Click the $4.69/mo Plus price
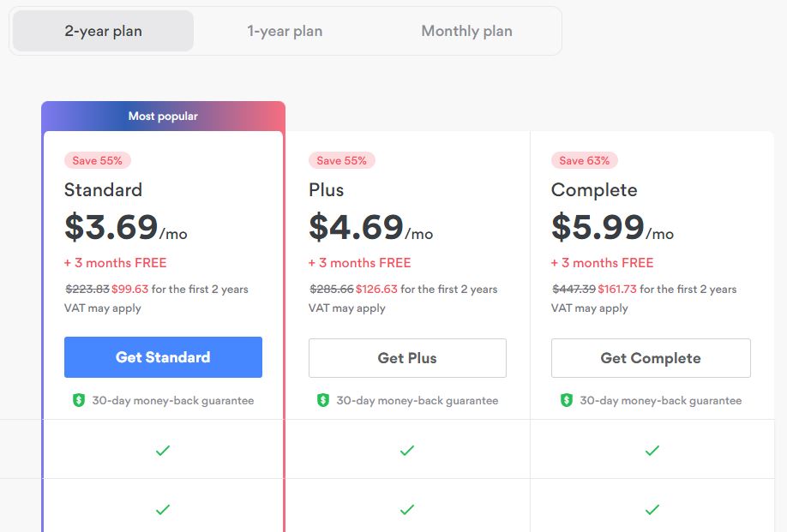This screenshot has width=787, height=532. pyautogui.click(x=370, y=227)
